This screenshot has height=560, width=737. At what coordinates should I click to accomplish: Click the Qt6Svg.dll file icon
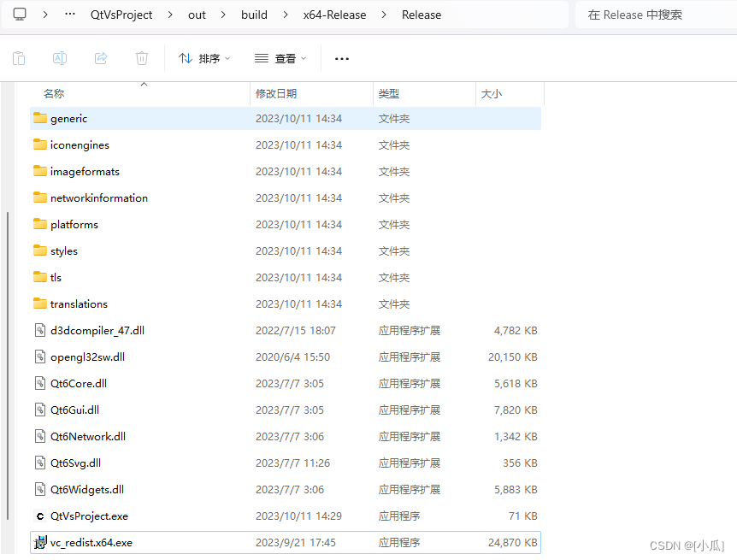[40, 463]
